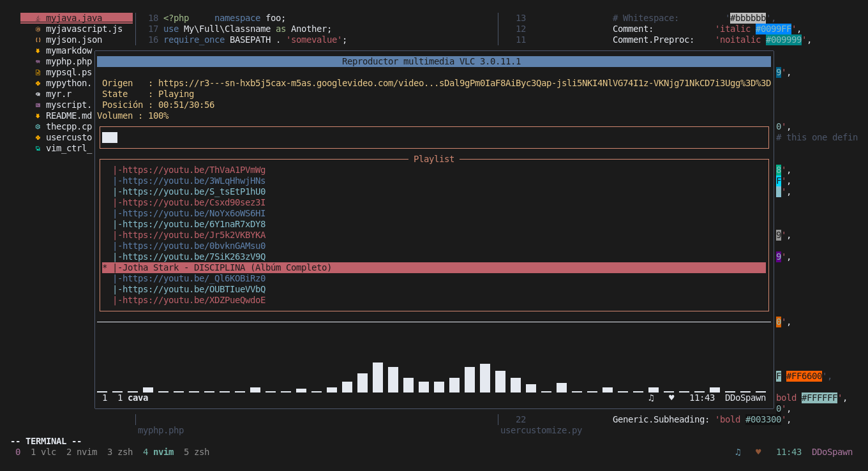Click the State Playing line

click(x=148, y=94)
